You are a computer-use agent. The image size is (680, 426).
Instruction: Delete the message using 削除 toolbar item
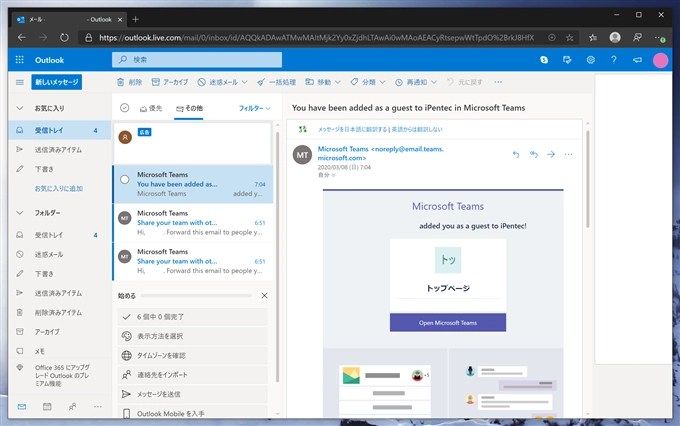tap(129, 82)
